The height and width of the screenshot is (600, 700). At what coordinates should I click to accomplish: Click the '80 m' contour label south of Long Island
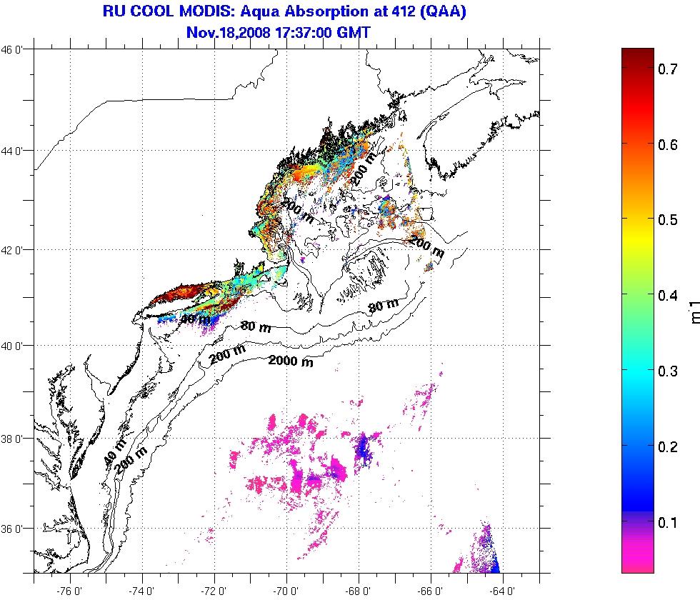[x=256, y=327]
